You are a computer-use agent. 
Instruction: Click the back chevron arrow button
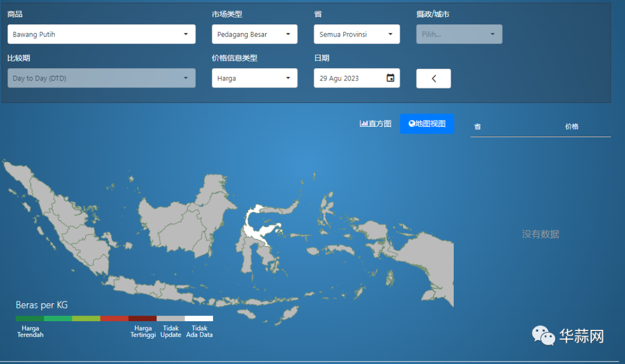433,78
